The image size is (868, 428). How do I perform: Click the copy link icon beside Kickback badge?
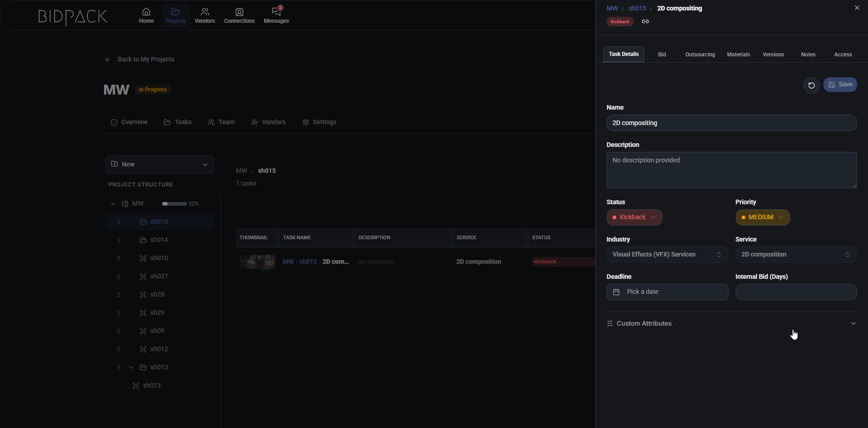pyautogui.click(x=645, y=21)
